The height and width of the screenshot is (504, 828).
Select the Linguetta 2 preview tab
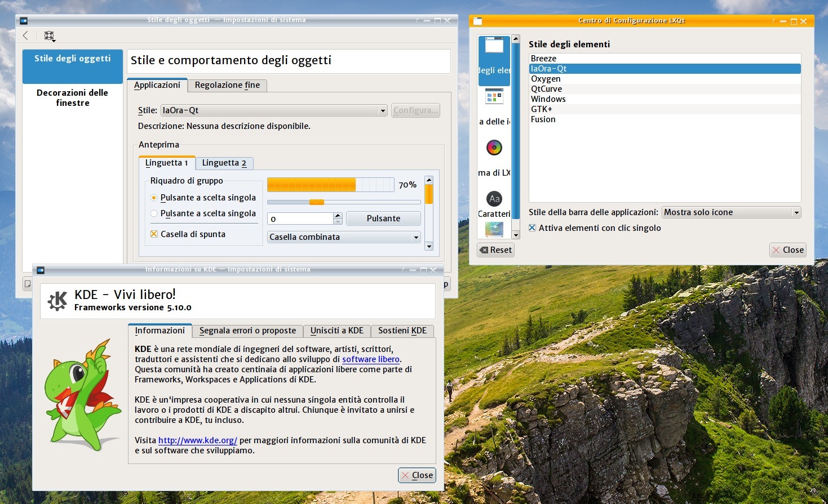[224, 163]
